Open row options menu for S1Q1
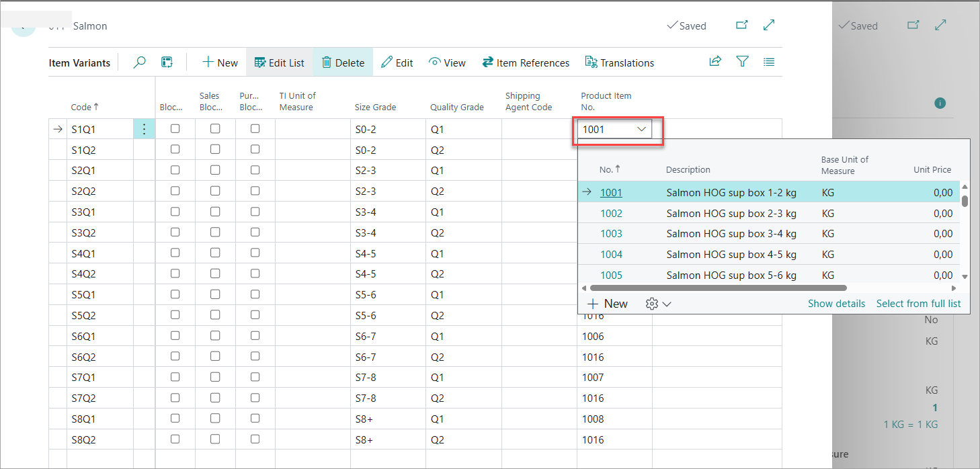This screenshot has height=469, width=980. coord(144,129)
